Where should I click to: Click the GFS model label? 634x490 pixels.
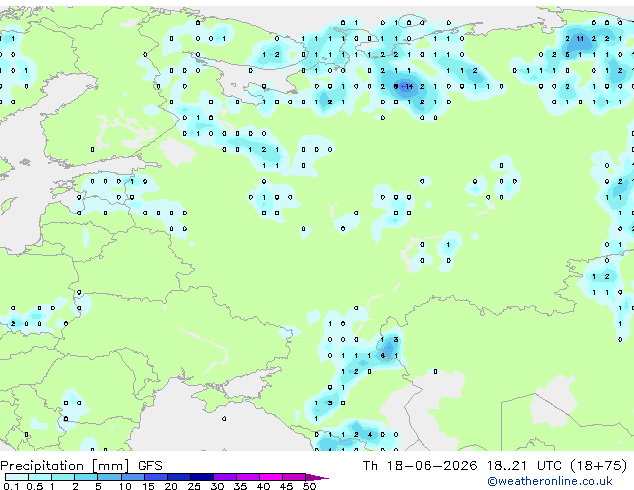pyautogui.click(x=150, y=466)
